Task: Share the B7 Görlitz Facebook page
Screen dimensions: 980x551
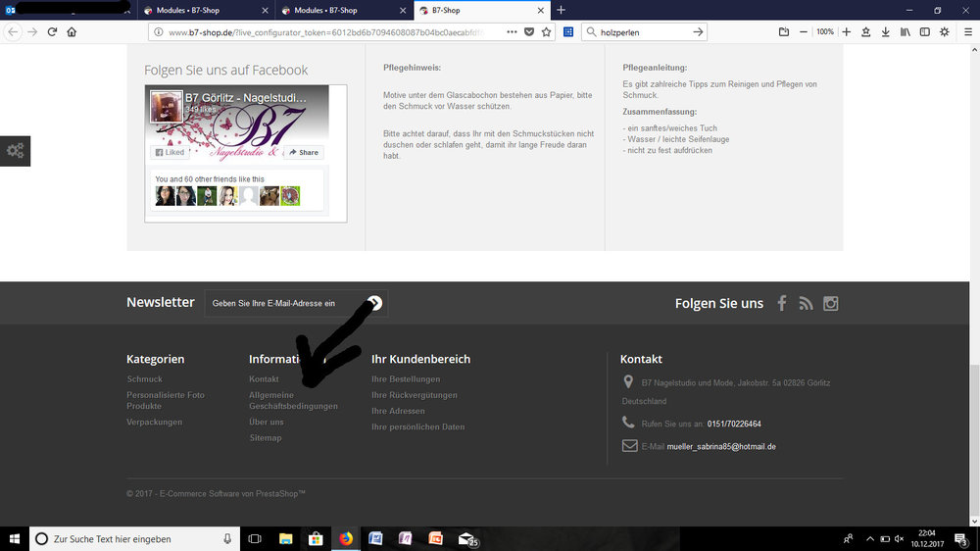Action: [304, 152]
